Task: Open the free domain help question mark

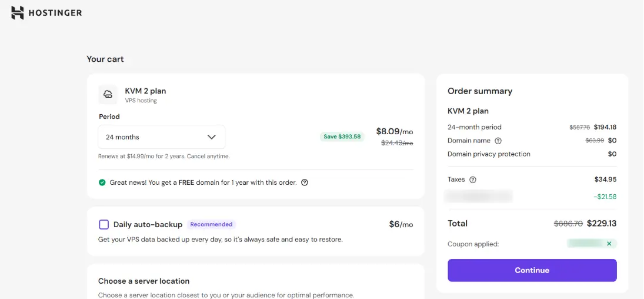Action: 305,182
